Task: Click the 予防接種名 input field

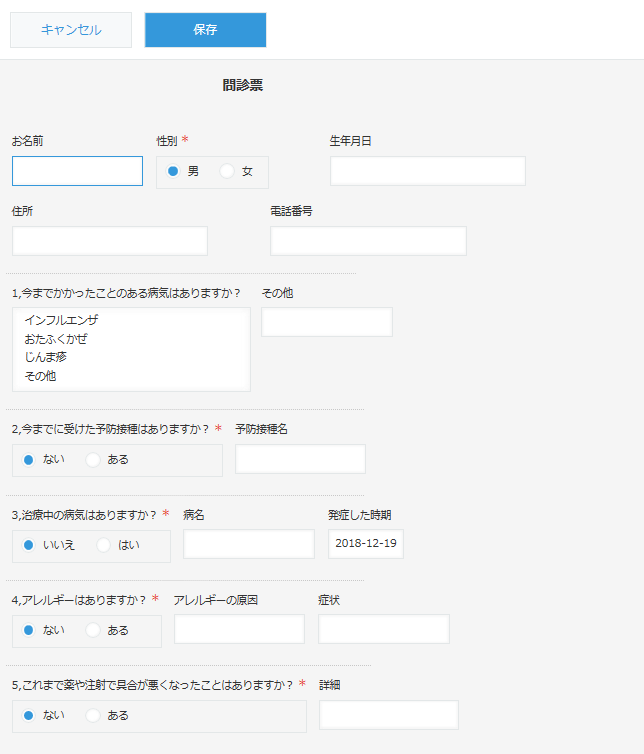Action: [x=300, y=459]
